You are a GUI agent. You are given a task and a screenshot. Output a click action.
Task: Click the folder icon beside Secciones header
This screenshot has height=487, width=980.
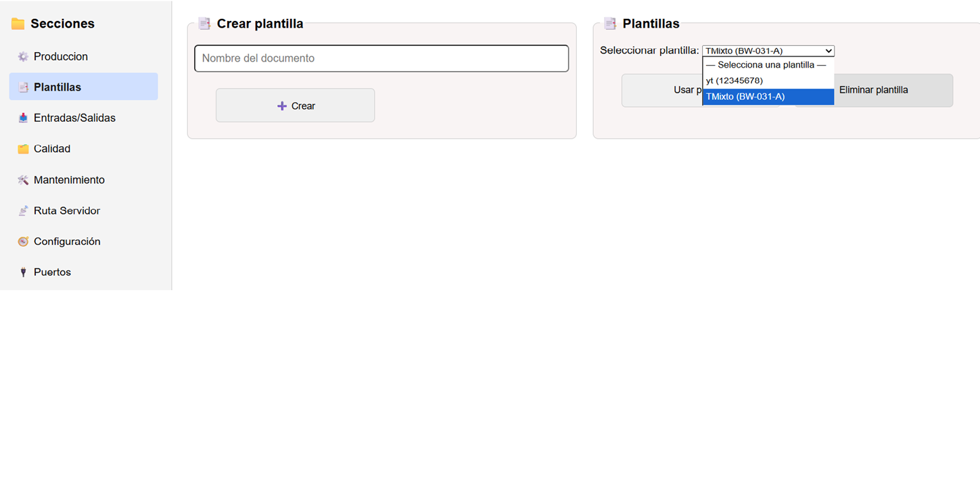click(17, 23)
